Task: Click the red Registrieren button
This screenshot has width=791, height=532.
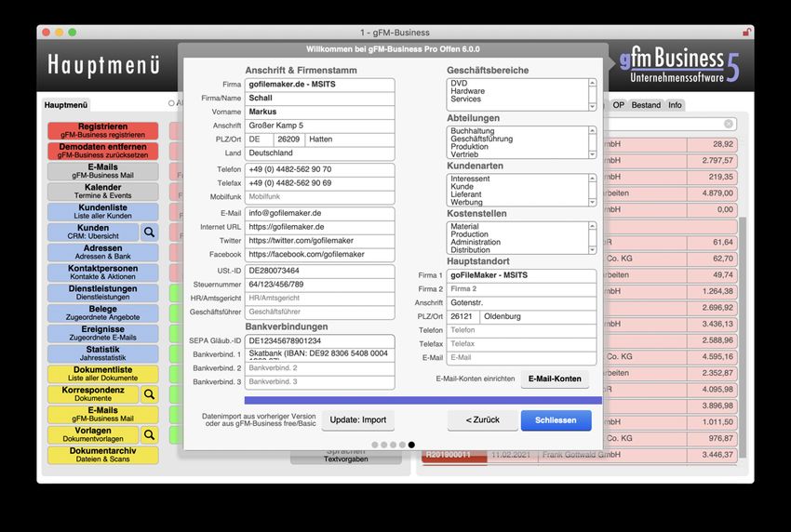Action: (103, 130)
